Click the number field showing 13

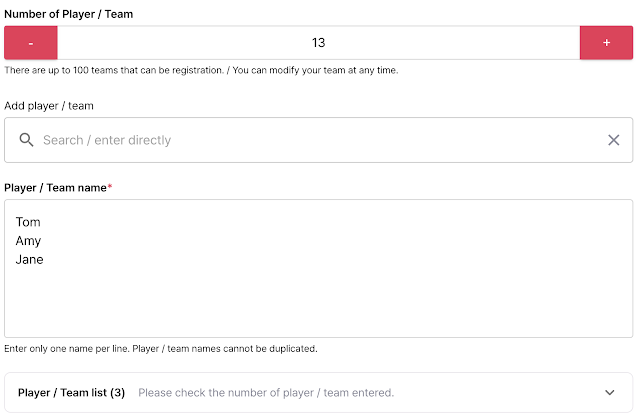[318, 43]
